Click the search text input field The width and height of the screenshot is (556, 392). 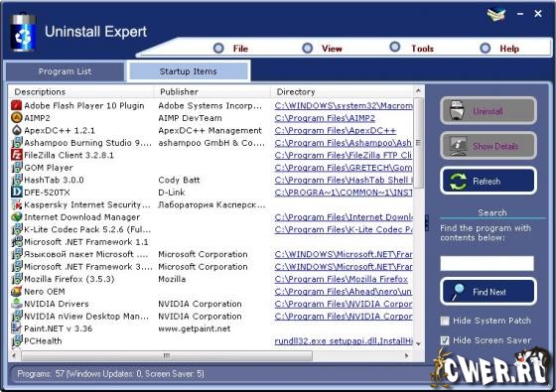pos(486,264)
